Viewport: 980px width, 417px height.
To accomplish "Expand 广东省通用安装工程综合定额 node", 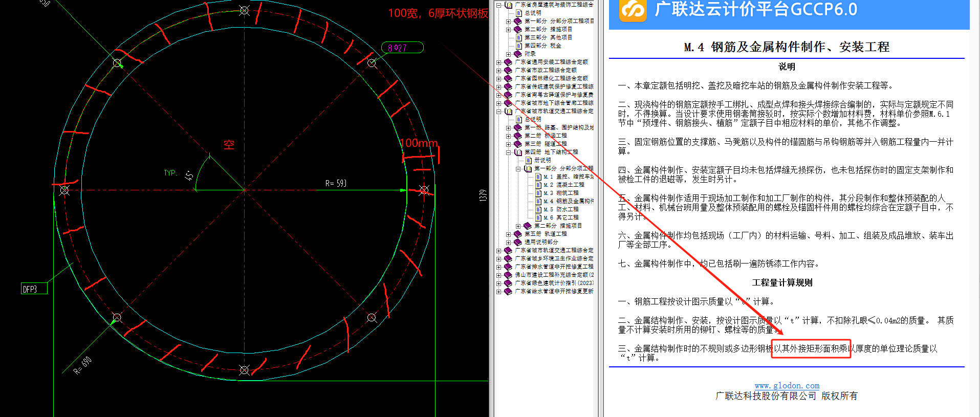I will [x=498, y=62].
